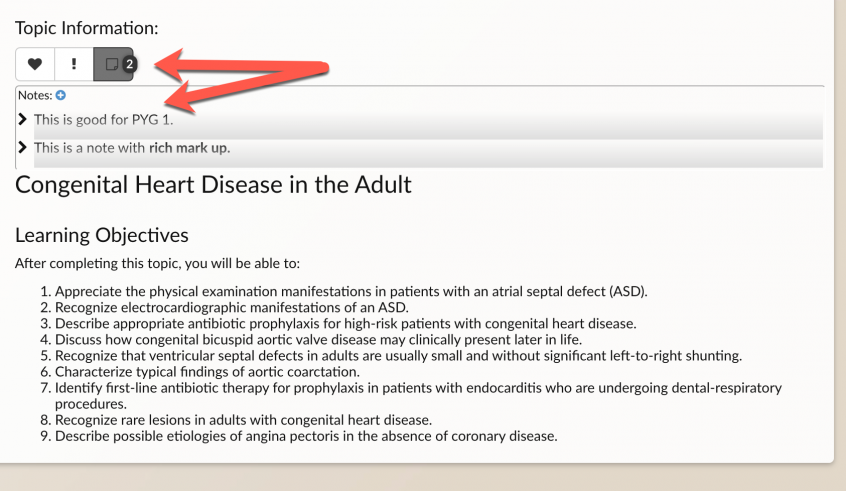Open the note with rich mark up text

132,148
